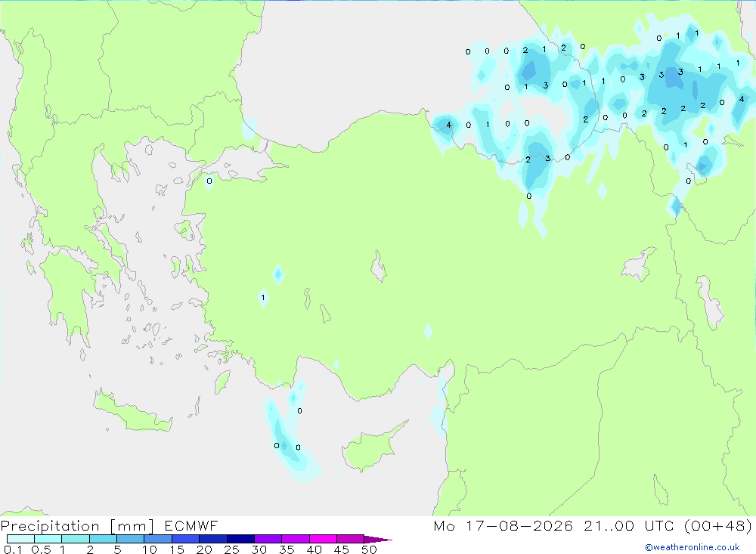Click the 10–15 mm legend color segment
756x554 pixels.
tap(158, 539)
